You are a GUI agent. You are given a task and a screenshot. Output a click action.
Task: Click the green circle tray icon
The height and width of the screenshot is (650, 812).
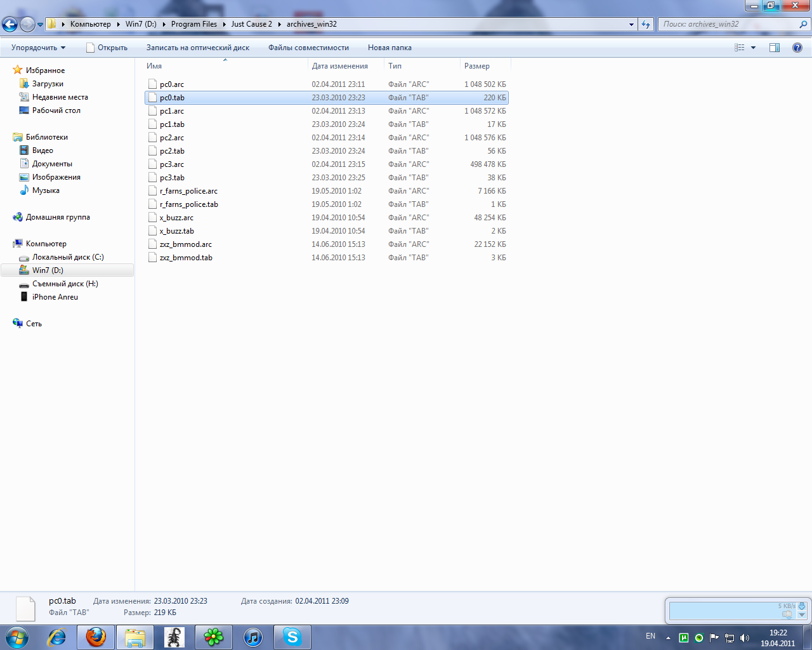point(699,638)
